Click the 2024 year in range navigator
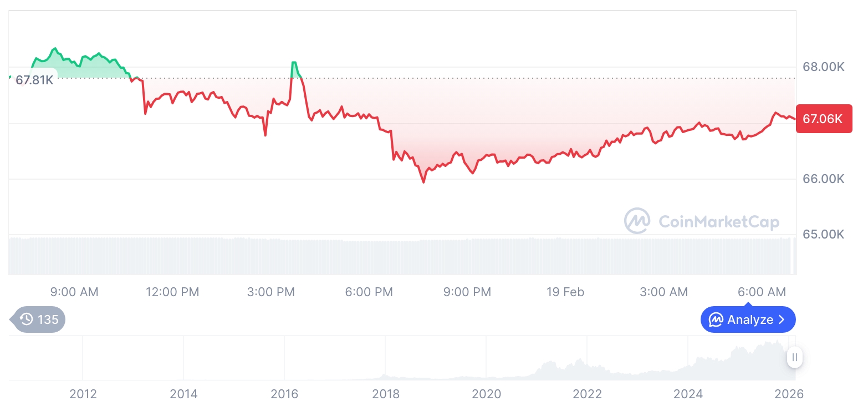The width and height of the screenshot is (868, 406). pos(687,394)
